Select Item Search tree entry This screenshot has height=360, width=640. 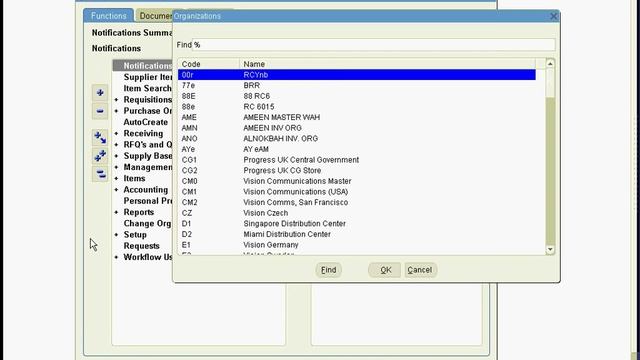click(x=147, y=89)
